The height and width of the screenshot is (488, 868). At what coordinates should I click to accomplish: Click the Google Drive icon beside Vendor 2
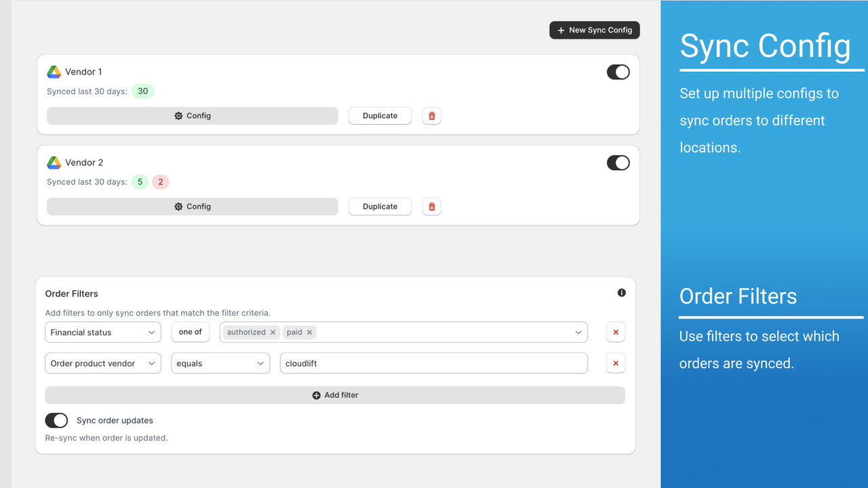coord(54,163)
